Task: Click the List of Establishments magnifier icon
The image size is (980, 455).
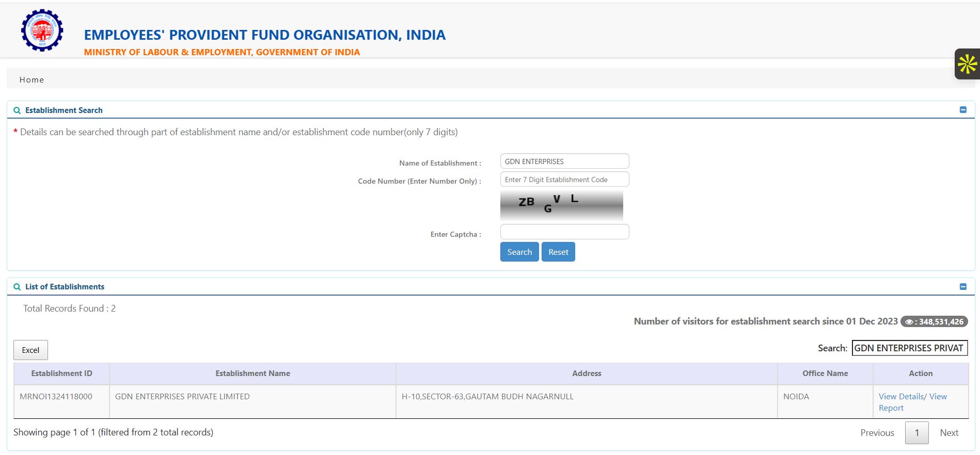Action: [17, 287]
